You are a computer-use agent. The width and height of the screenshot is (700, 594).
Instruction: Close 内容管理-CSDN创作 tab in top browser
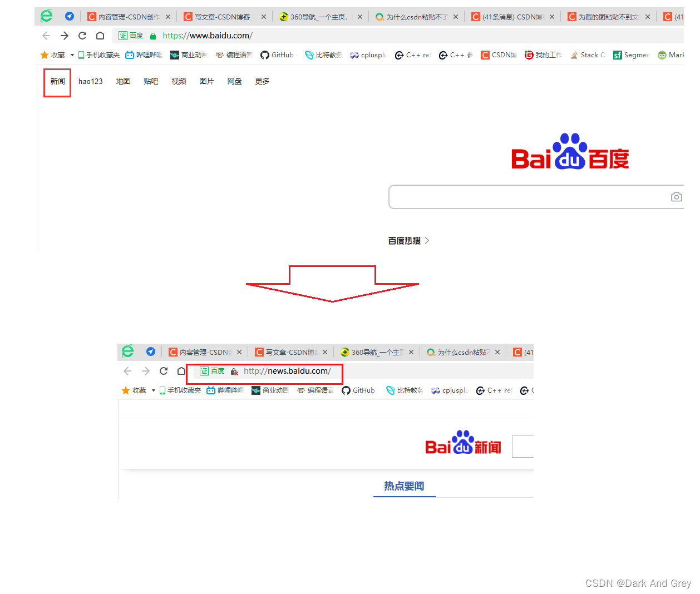(168, 17)
